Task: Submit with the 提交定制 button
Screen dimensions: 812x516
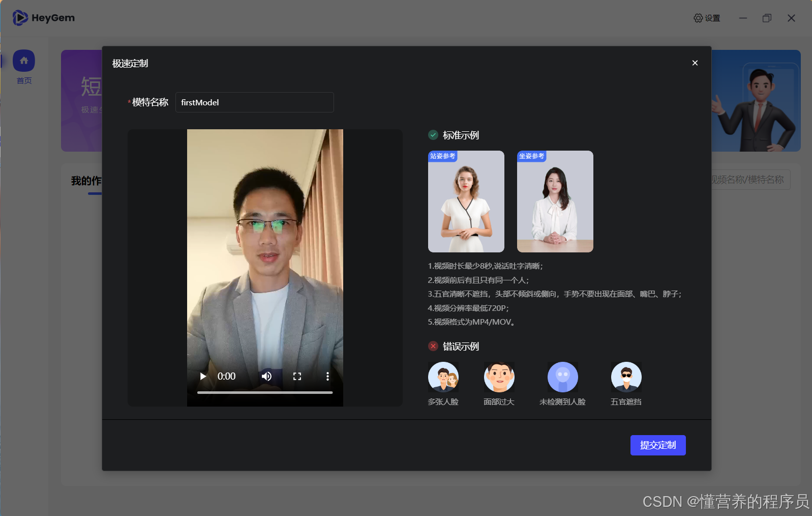Action: 658,445
